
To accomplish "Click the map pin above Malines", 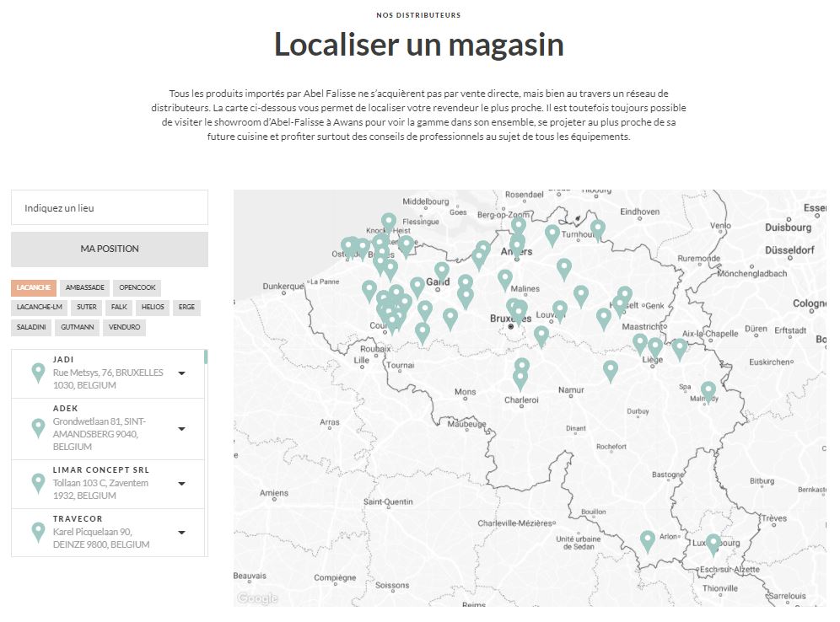I will click(504, 280).
